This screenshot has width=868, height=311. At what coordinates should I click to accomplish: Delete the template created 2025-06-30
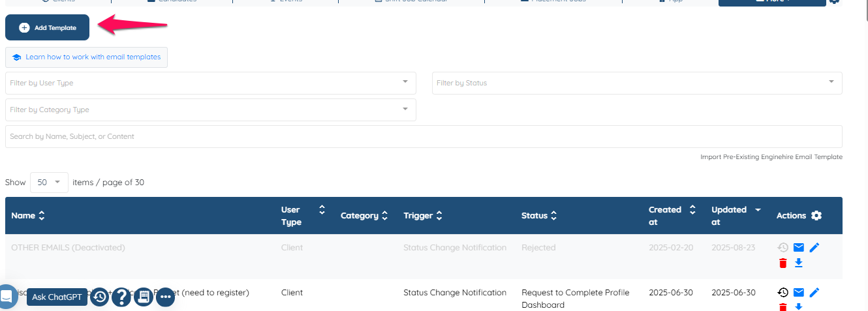783,307
